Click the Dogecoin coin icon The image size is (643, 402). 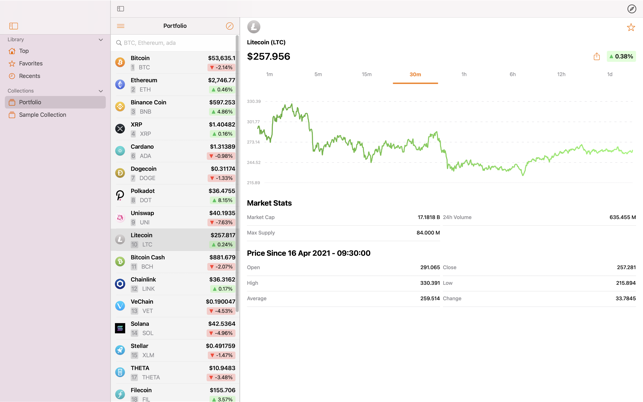coord(120,173)
